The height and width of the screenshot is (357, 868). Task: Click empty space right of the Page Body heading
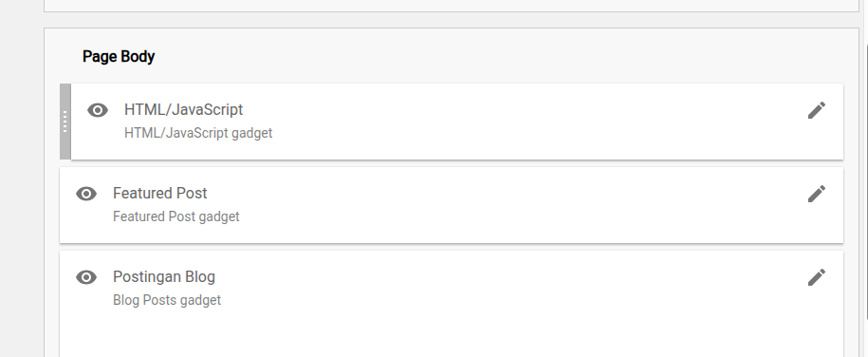[x=498, y=57]
